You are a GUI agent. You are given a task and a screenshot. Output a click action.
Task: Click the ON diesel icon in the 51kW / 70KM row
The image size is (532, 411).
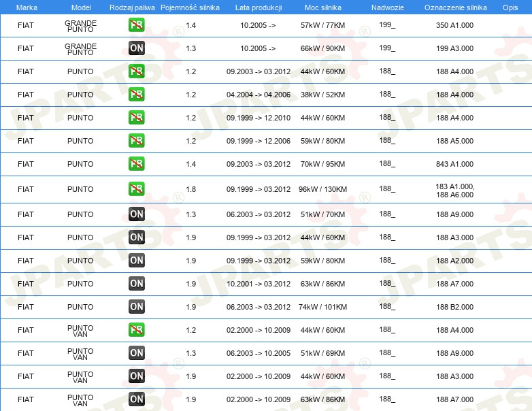pyautogui.click(x=136, y=214)
